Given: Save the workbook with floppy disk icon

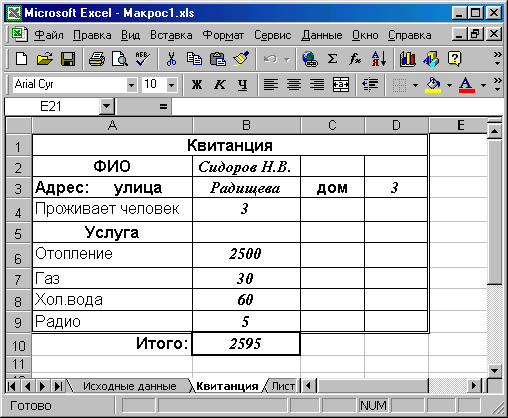Looking at the screenshot, I should [x=68, y=59].
